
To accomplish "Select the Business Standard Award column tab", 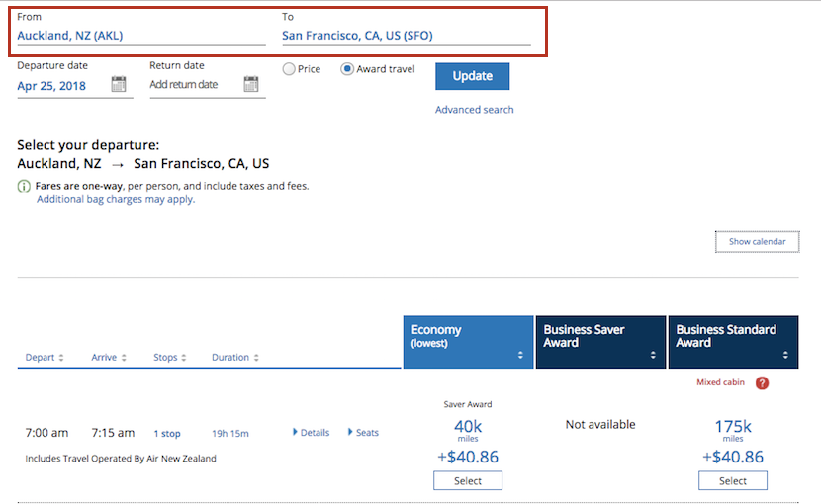I will [x=733, y=342].
